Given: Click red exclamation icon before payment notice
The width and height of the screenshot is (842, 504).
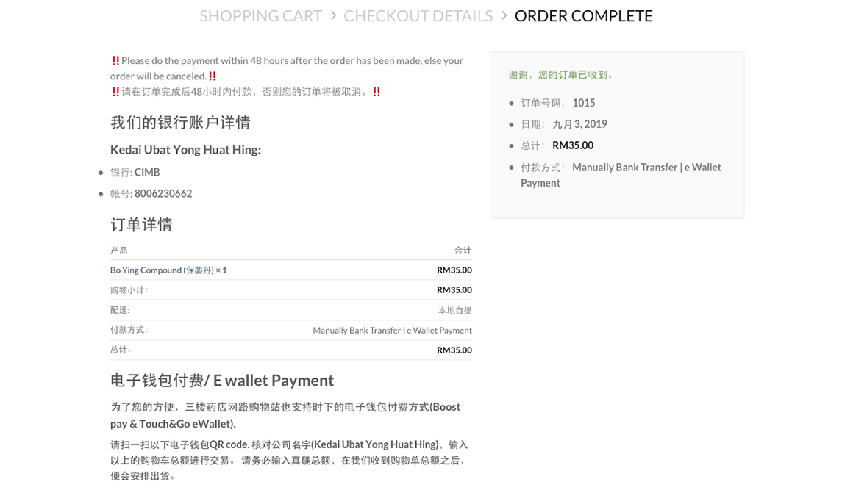Looking at the screenshot, I should click(x=115, y=60).
